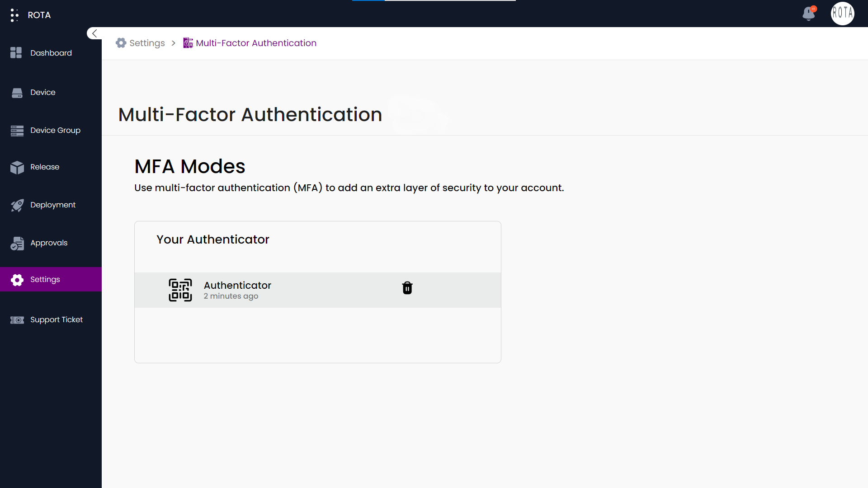Collapse the sidebar with chevron arrow
The height and width of the screenshot is (488, 868).
[x=94, y=33]
